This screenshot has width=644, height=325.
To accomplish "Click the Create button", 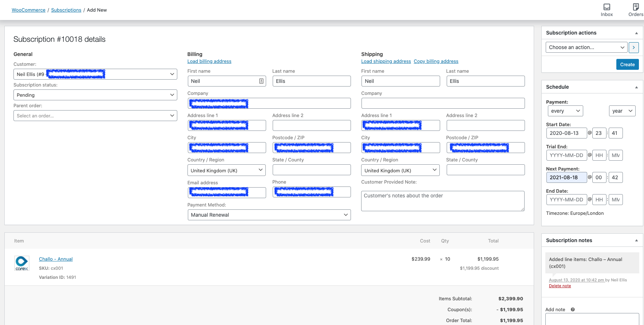I will (627, 64).
